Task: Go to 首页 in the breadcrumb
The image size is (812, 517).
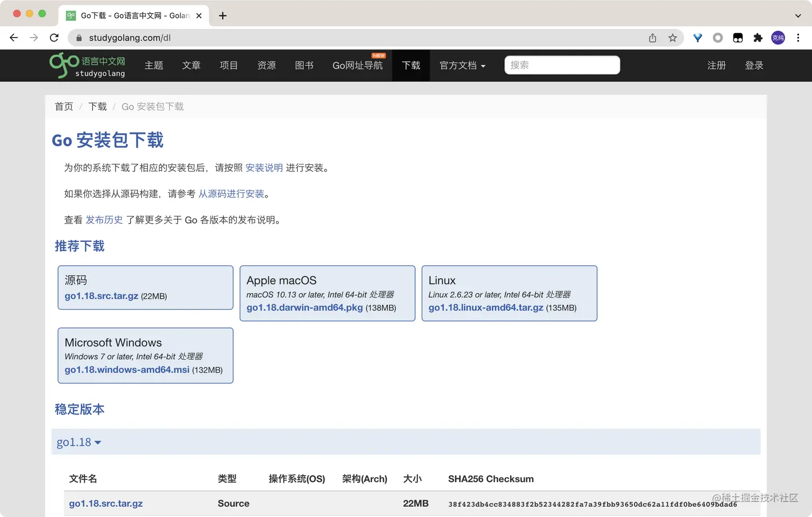Action: pos(64,106)
